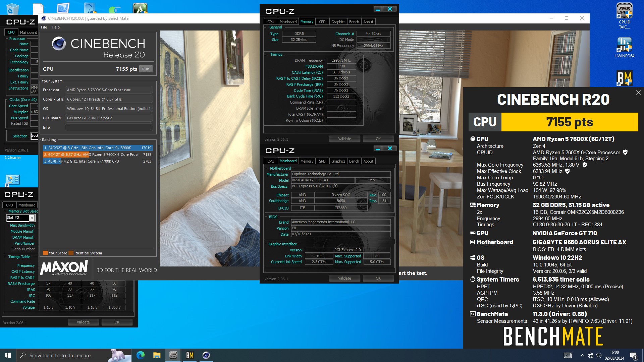Open the BM BenchMate desktop shortcut
The height and width of the screenshot is (362, 644).
point(624,78)
